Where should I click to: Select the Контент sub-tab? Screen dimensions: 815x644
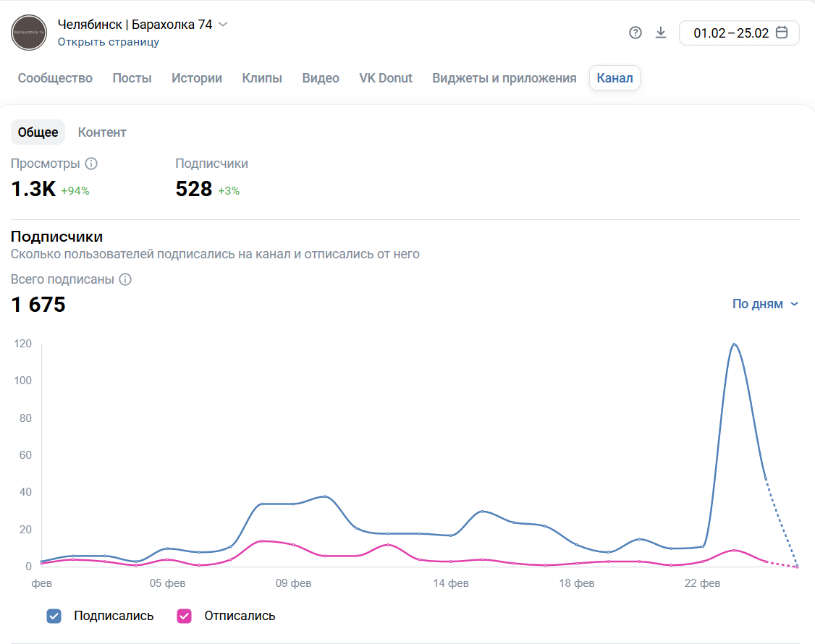point(102,132)
